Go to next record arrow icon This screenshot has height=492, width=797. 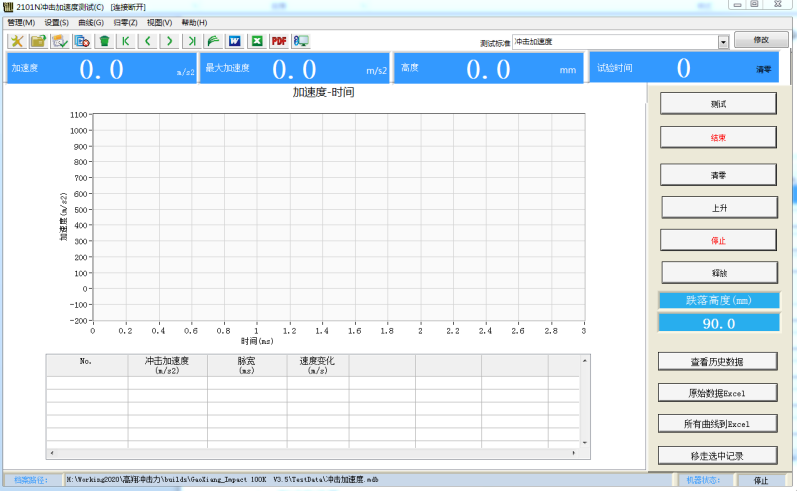pyautogui.click(x=169, y=41)
